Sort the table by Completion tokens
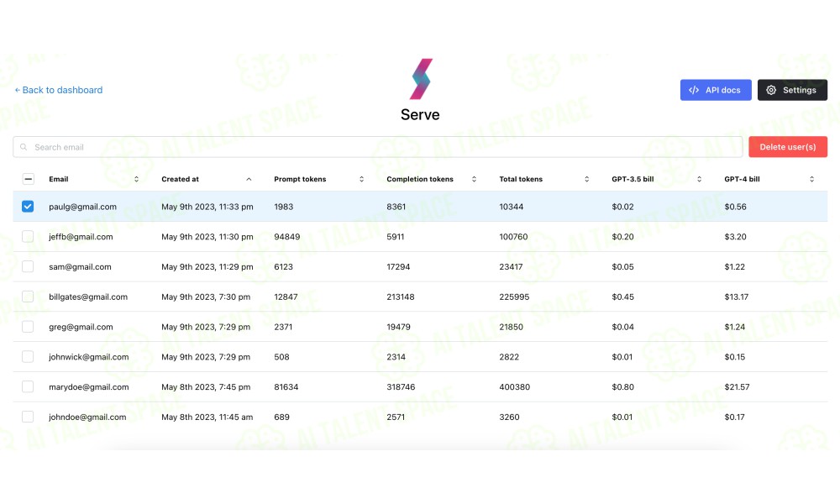840x504 pixels. pyautogui.click(x=474, y=179)
